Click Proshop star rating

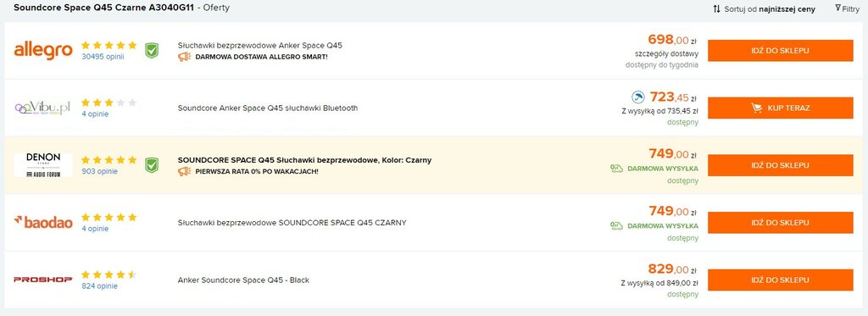(x=108, y=274)
